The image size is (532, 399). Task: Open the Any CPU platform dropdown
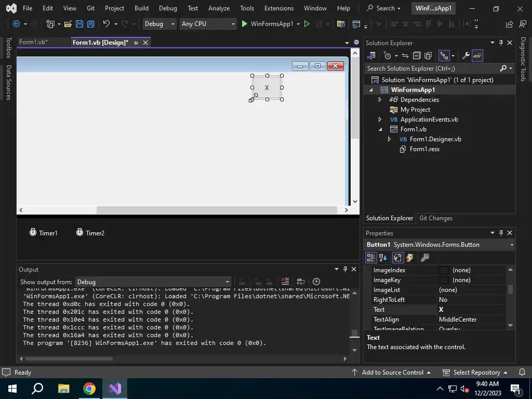[x=208, y=24]
